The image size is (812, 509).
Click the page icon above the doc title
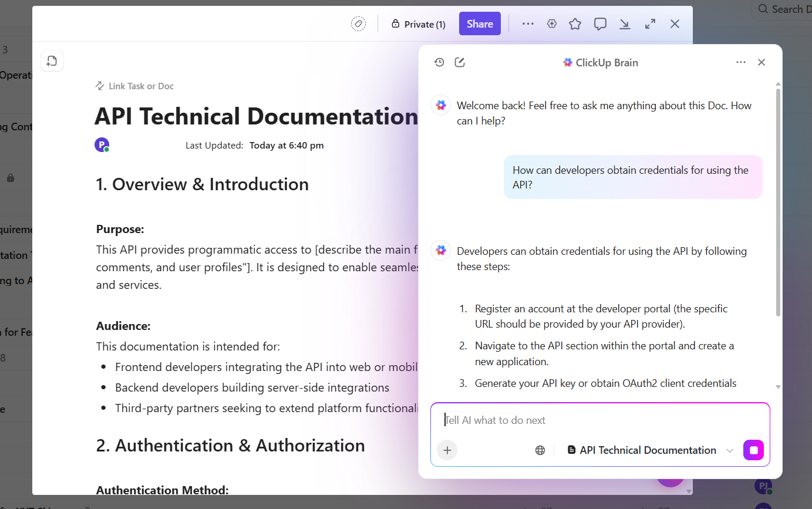point(52,60)
